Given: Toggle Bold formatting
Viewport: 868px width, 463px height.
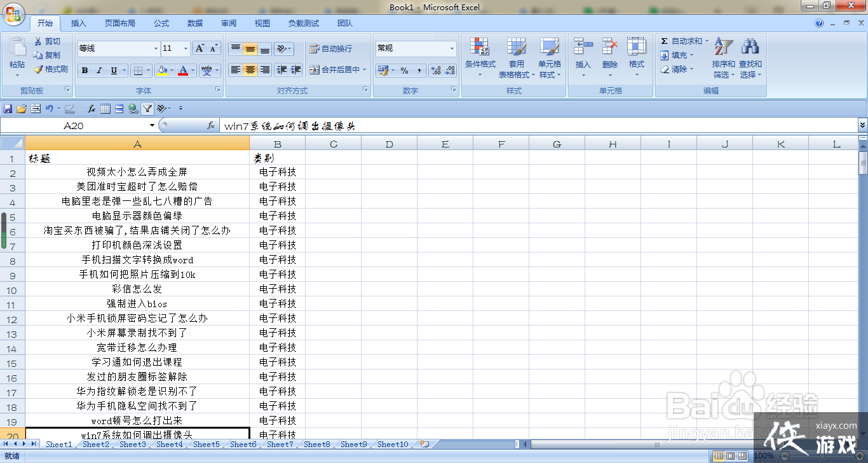Looking at the screenshot, I should pyautogui.click(x=85, y=71).
